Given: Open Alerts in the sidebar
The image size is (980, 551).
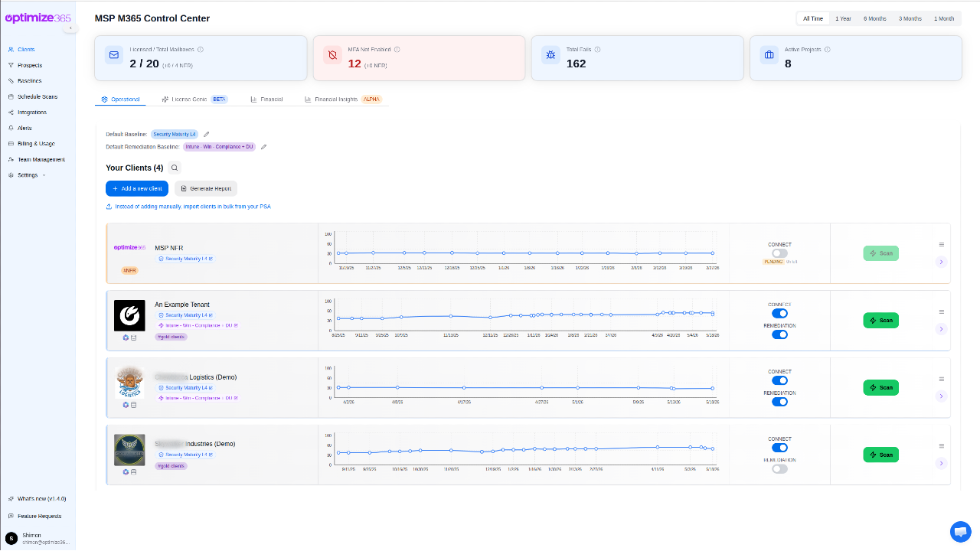Looking at the screenshot, I should coord(24,128).
